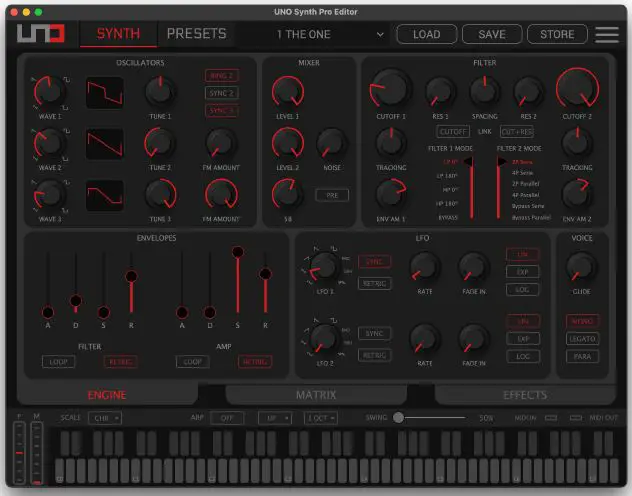Click the RES 1 knob
The image size is (632, 496).
[440, 92]
